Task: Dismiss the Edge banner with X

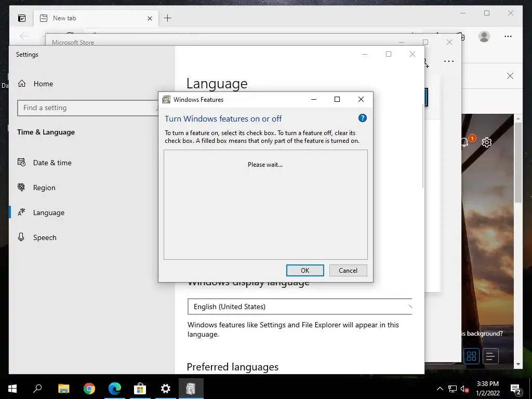Action: coord(510,76)
